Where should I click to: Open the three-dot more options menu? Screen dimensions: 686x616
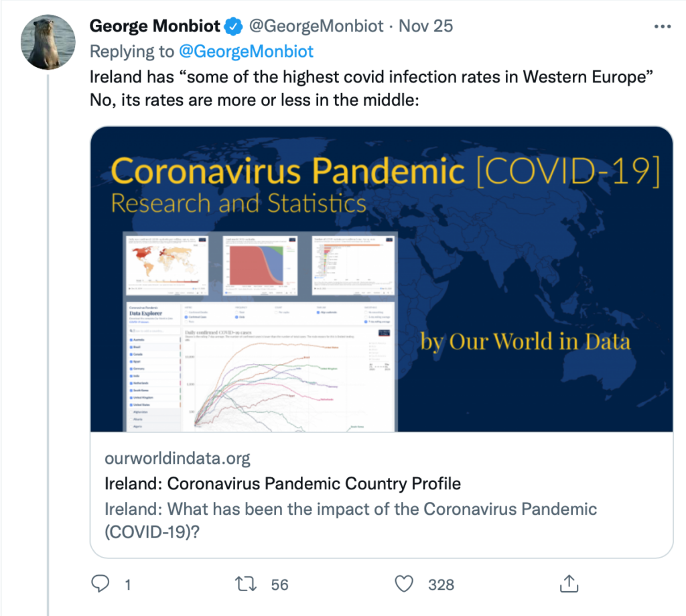(663, 27)
